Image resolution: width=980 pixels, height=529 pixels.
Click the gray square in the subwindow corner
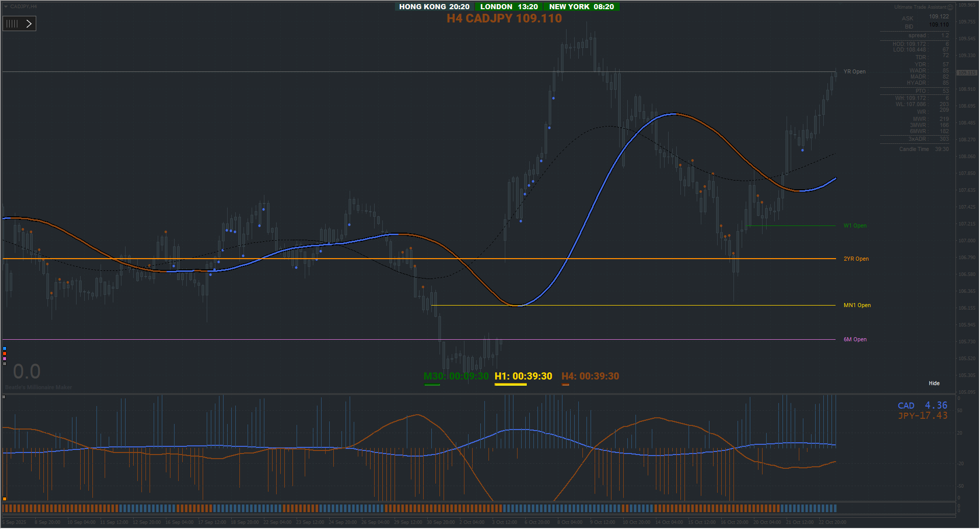point(4,397)
